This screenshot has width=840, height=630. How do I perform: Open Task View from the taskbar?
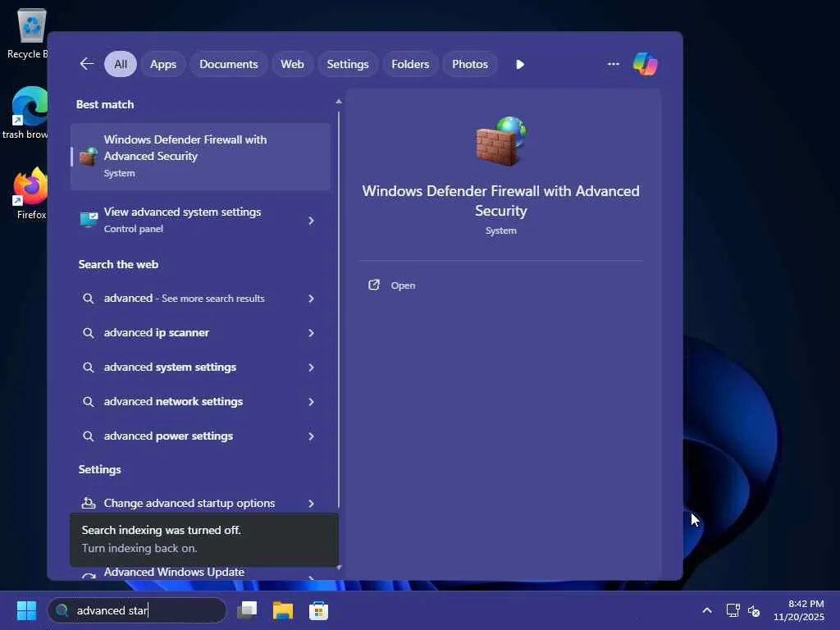(x=247, y=610)
